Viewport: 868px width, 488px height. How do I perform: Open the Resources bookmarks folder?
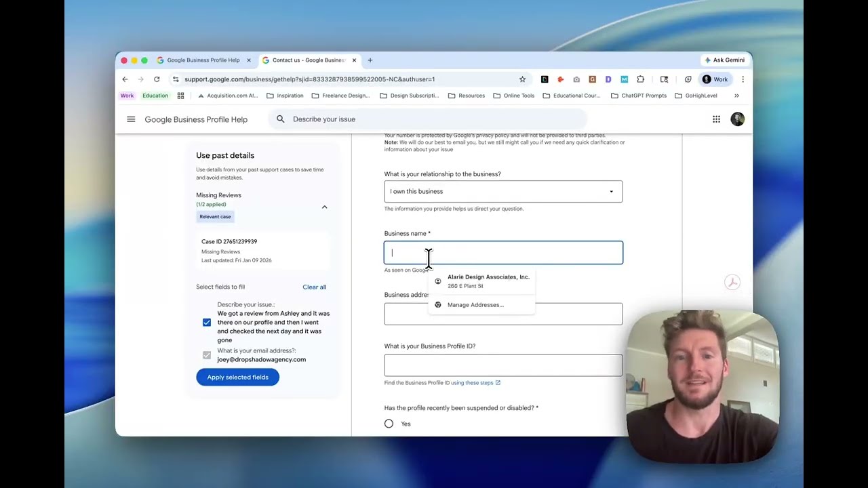[467, 96]
